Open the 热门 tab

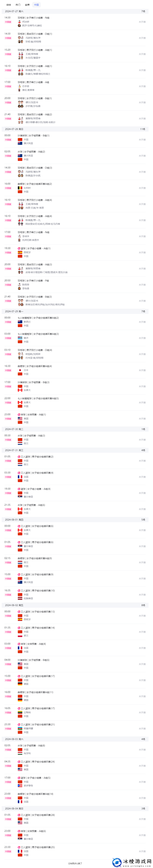(18, 5)
